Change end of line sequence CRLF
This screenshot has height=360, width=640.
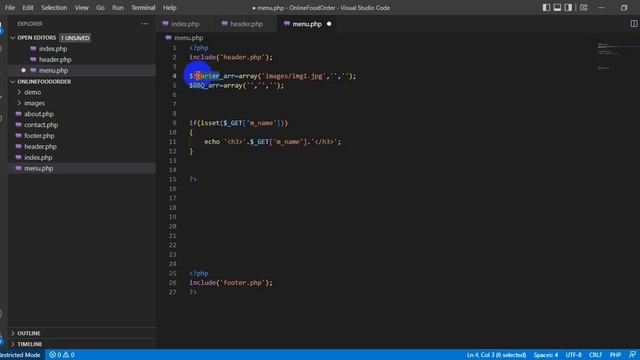click(x=596, y=355)
